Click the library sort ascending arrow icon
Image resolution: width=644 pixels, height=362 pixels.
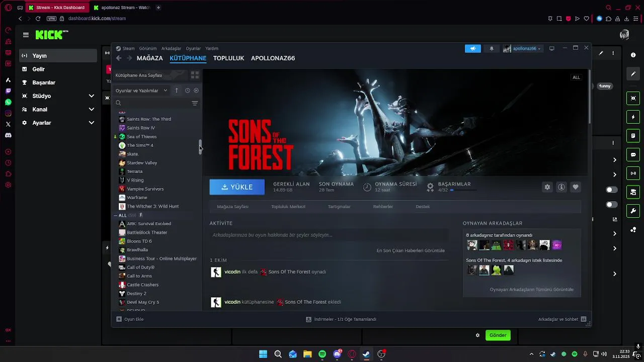pyautogui.click(x=177, y=90)
